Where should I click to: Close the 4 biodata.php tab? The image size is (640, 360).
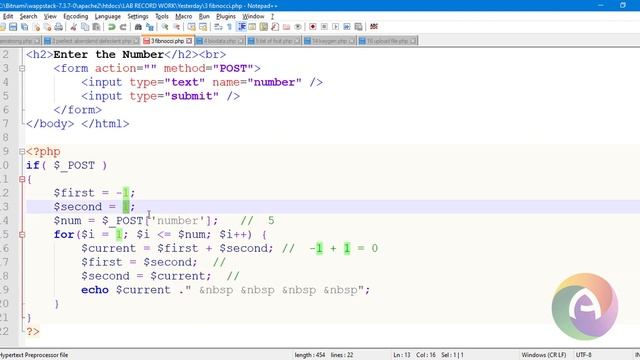click(241, 41)
